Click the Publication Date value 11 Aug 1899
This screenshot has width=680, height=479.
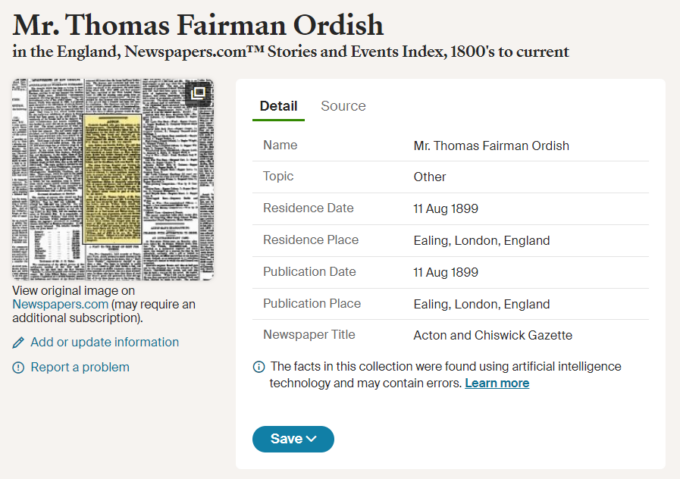(446, 272)
